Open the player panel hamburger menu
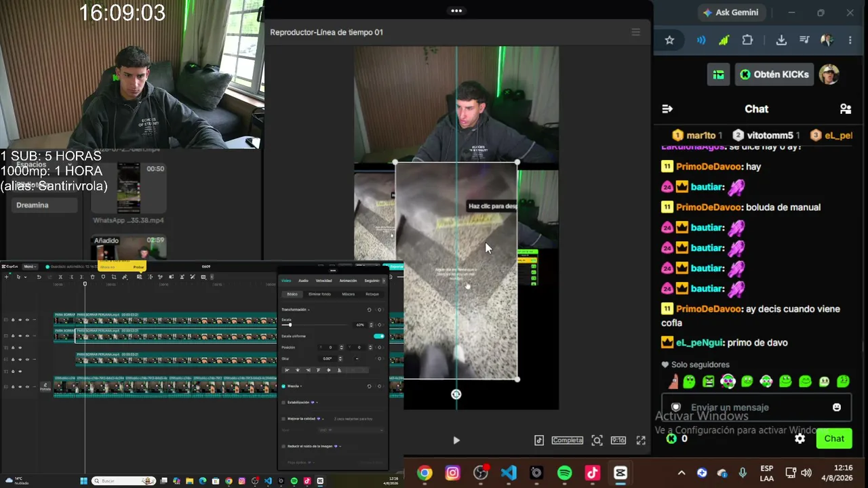The width and height of the screenshot is (868, 488). [x=635, y=32]
